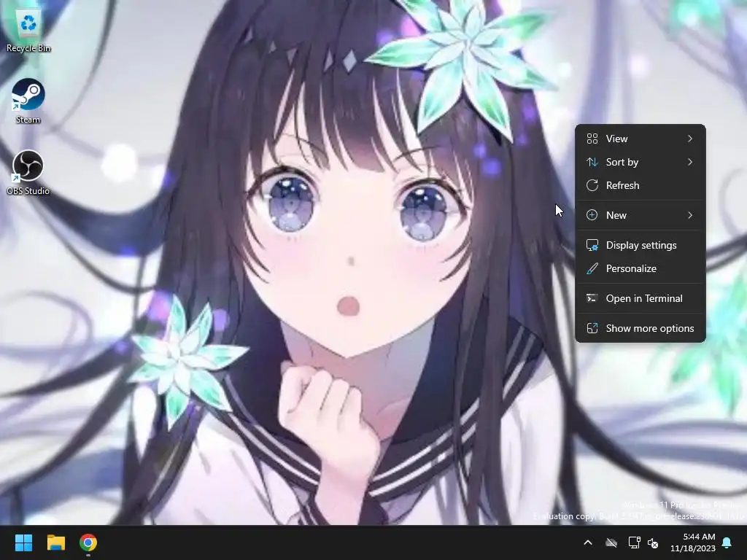The image size is (747, 560).
Task: Click the OBS Studio label text
Action: [28, 191]
